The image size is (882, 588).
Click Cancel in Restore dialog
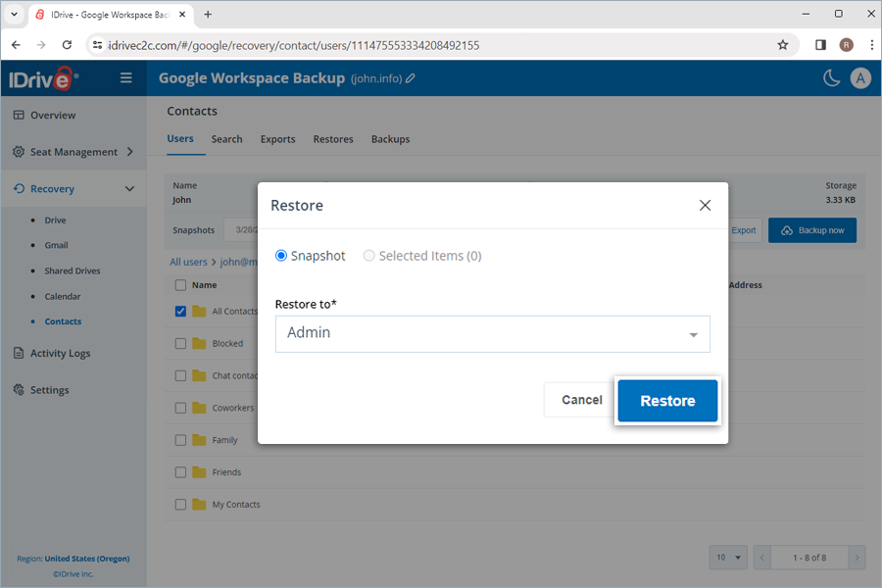581,400
